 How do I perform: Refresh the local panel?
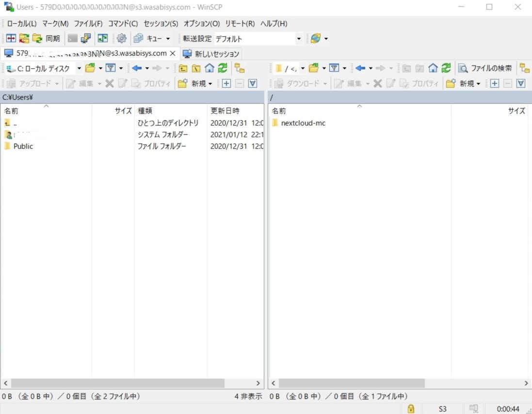coord(223,68)
